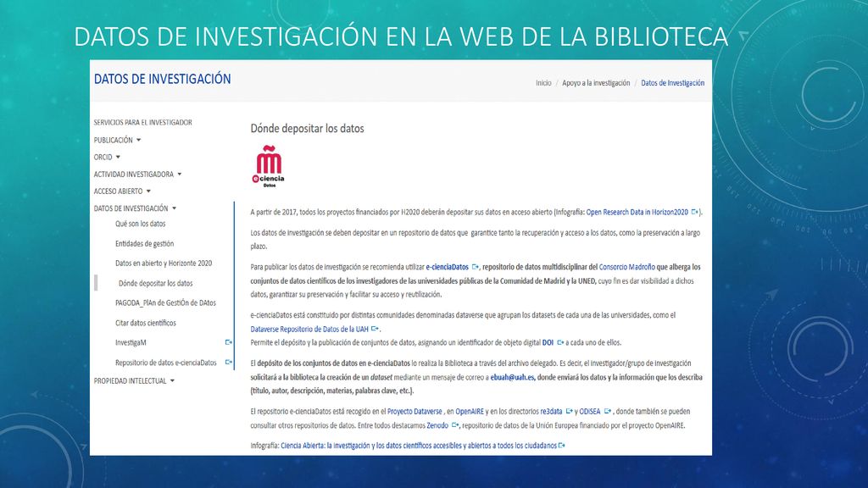868x488 pixels.
Task: Click external-link icon after Ciencia Abierta infografía link
Action: tap(562, 446)
